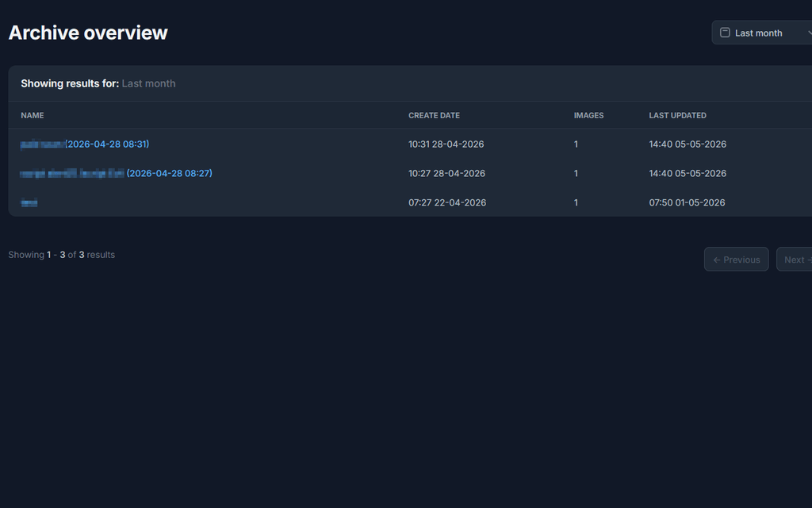Open archive link dated (2026-04-28 08:27)
Screen dimensions: 812x508
click(116, 173)
